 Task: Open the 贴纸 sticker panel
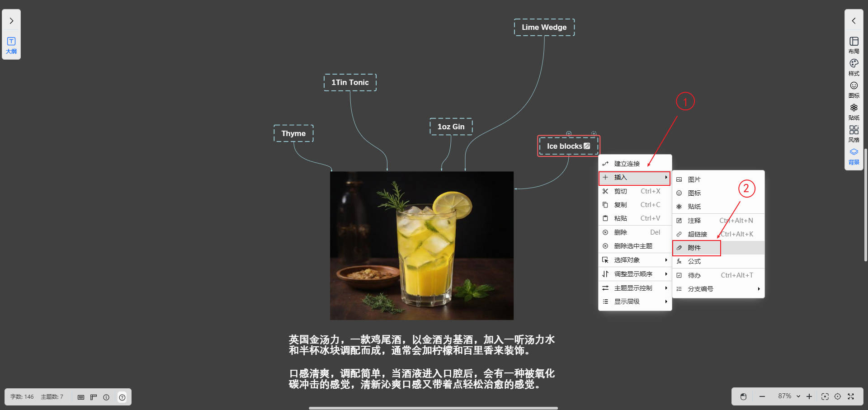point(854,111)
